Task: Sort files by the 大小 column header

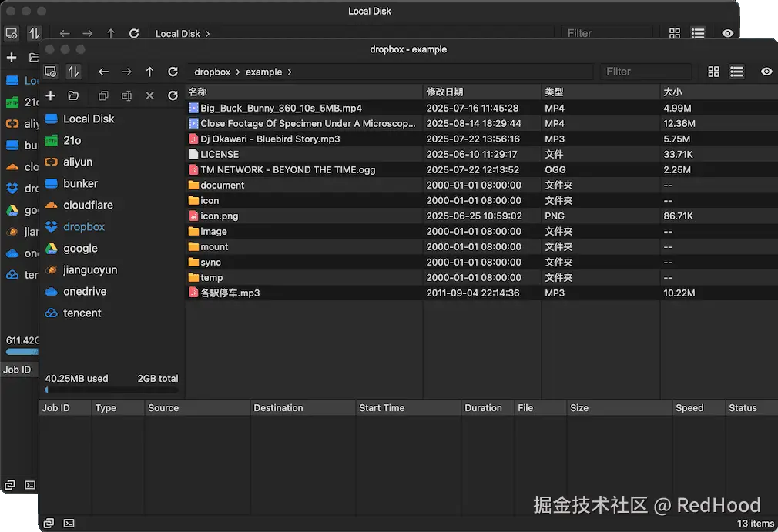Action: [x=674, y=92]
